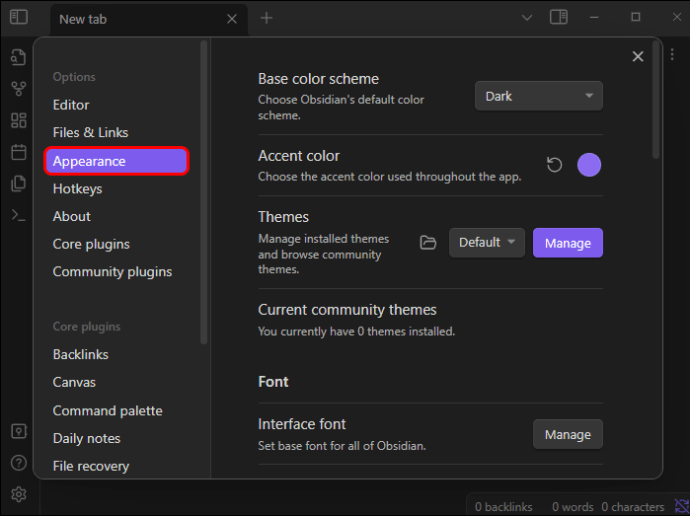Open the quick switcher icon in ribbon
The height and width of the screenshot is (516, 690).
click(18, 57)
